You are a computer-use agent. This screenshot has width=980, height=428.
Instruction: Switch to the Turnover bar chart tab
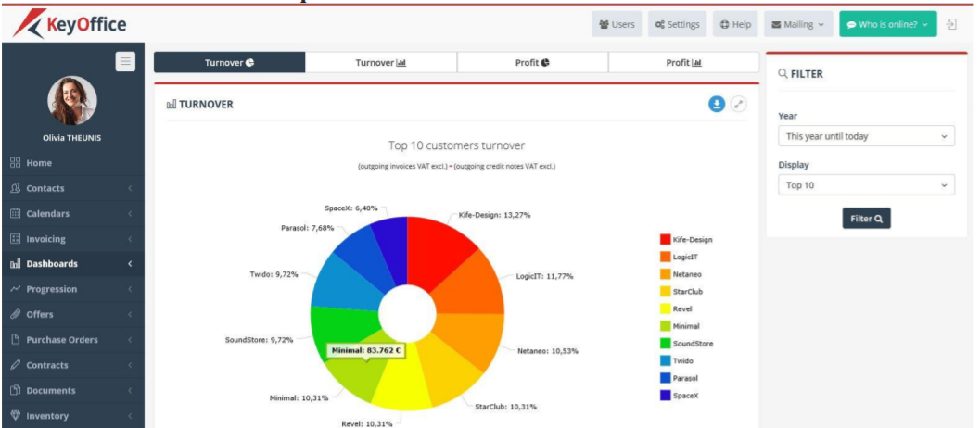pos(381,62)
